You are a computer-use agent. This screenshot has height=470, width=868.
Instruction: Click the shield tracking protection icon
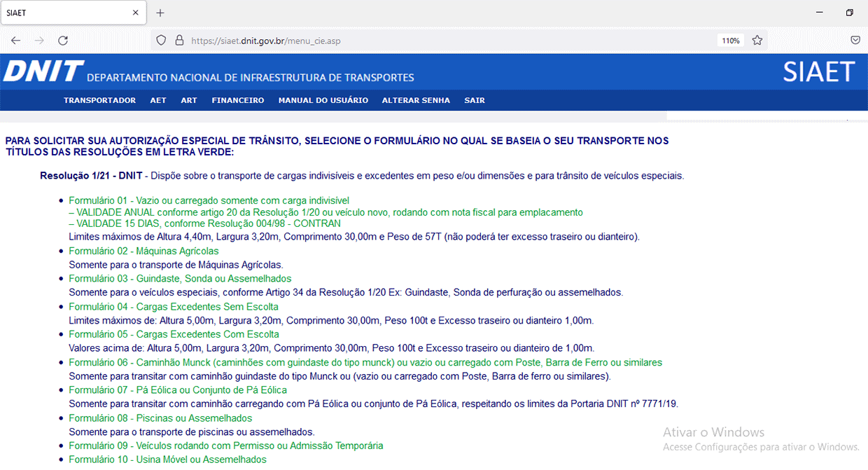(x=162, y=41)
